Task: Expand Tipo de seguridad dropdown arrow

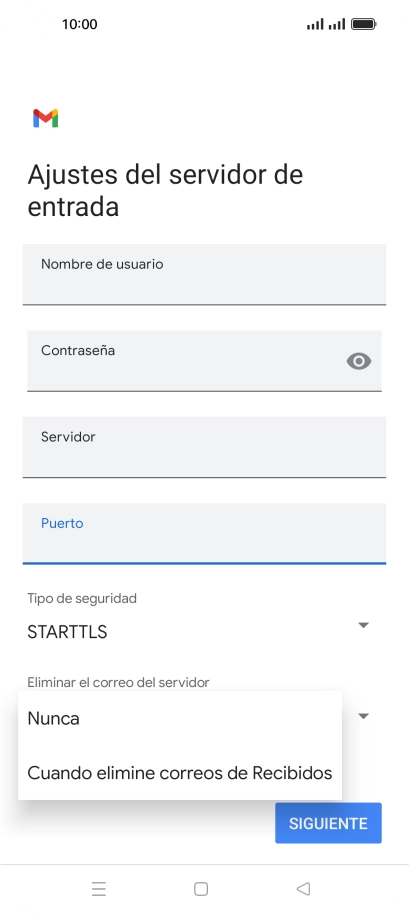Action: (x=363, y=625)
